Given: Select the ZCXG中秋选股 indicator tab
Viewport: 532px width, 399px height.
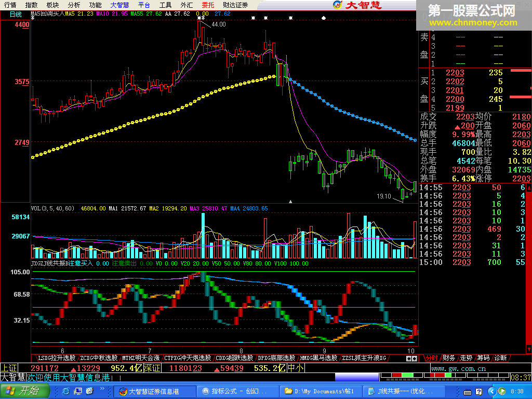Looking at the screenshot, I should click(x=99, y=358).
